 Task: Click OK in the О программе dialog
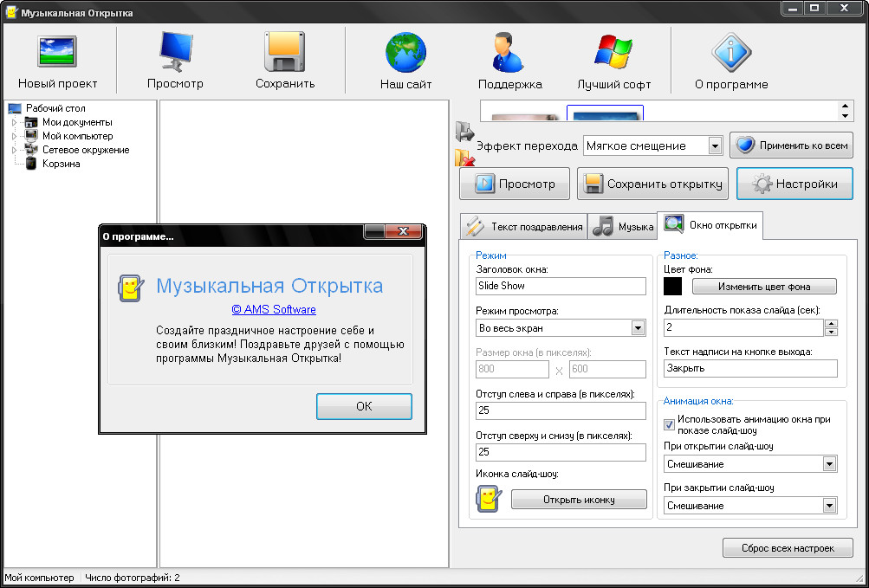364,406
